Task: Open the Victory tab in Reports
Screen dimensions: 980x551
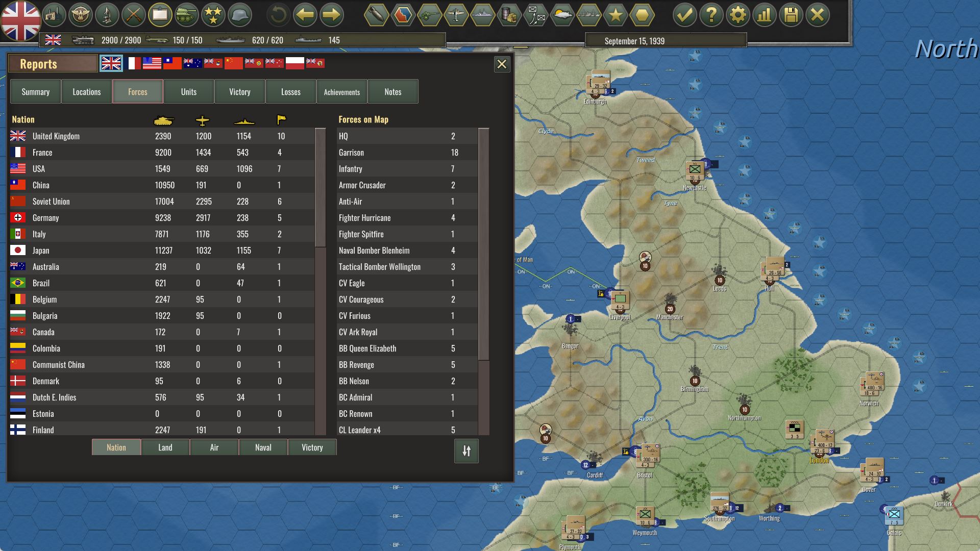Action: (239, 92)
